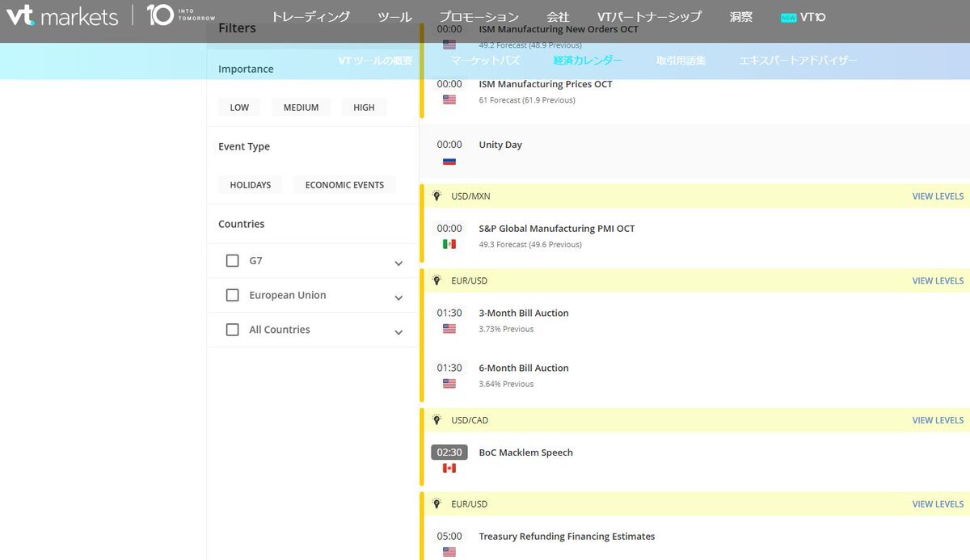Open the トレーディング menu

pos(310,17)
